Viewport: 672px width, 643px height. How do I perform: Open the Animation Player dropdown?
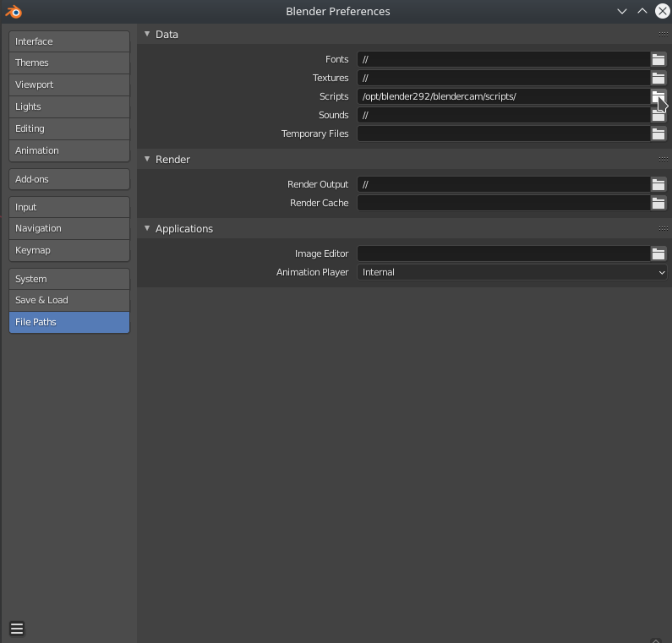pos(512,272)
